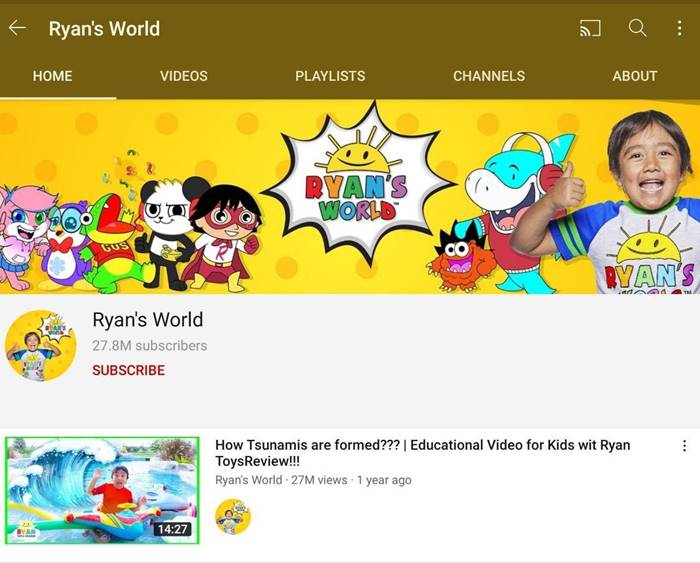Open the "How Tsunamis are formed" video title
Screen dimensions: 700x563
pos(422,453)
